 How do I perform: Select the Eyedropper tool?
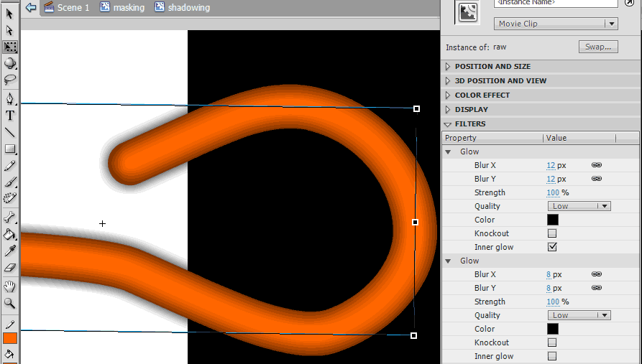[x=10, y=251]
